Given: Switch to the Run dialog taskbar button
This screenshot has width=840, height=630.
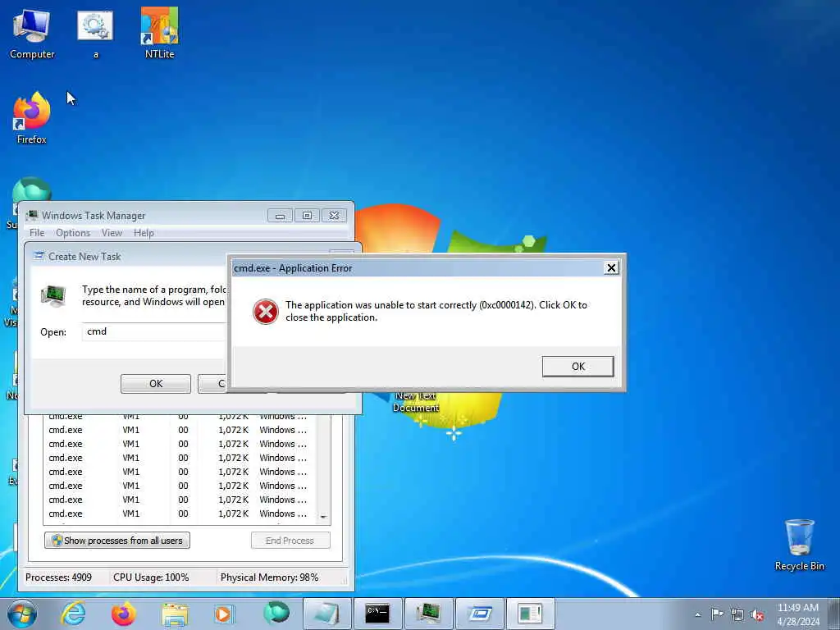Looking at the screenshot, I should click(479, 614).
